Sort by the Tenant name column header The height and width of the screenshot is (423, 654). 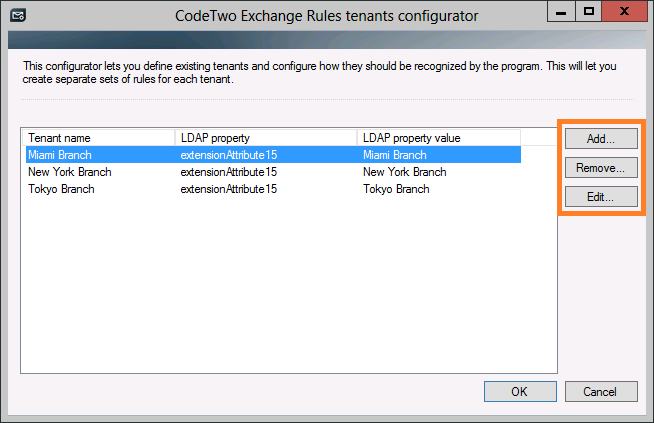[x=100, y=138]
